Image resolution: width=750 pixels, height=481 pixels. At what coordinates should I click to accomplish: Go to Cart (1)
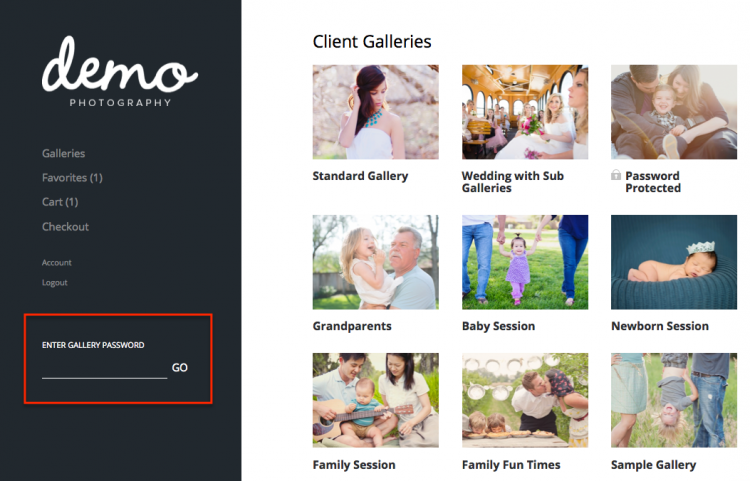60,202
